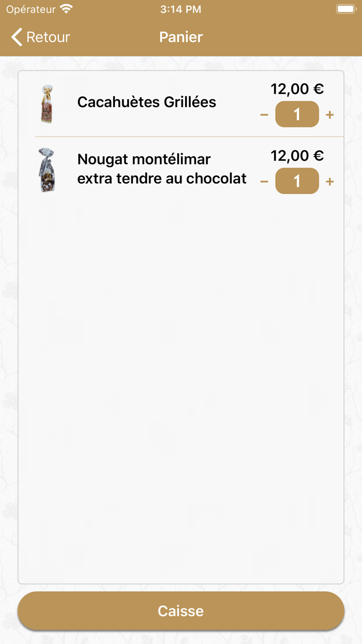Decrease quantity of the Nougat montélimar
Screen dimensions: 362x644
click(264, 181)
